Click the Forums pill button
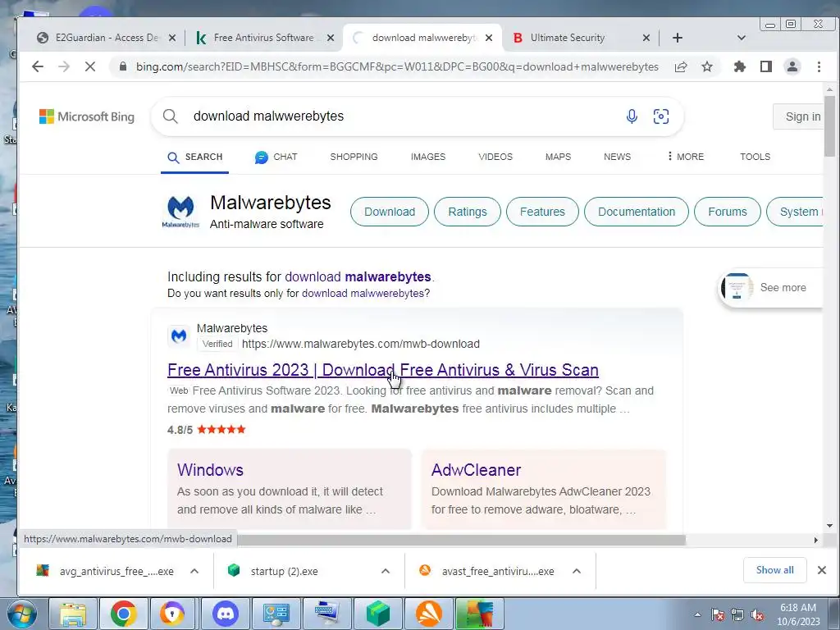840x630 pixels. tap(728, 212)
